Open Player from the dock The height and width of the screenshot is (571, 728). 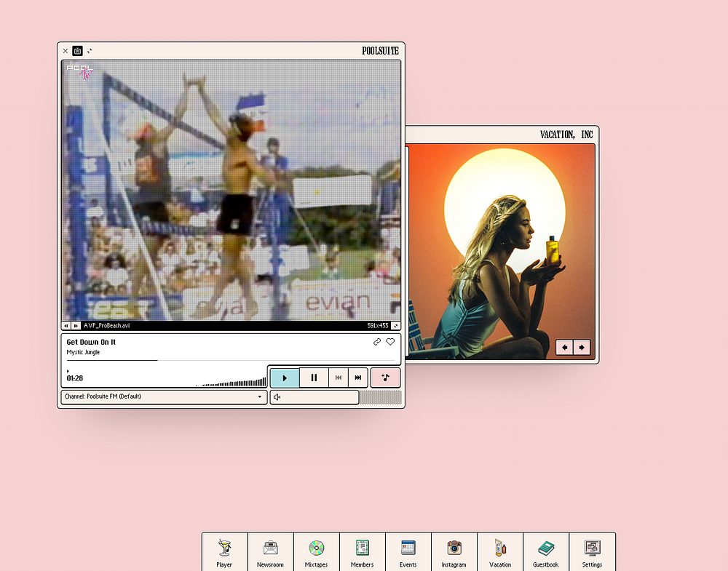(x=224, y=552)
